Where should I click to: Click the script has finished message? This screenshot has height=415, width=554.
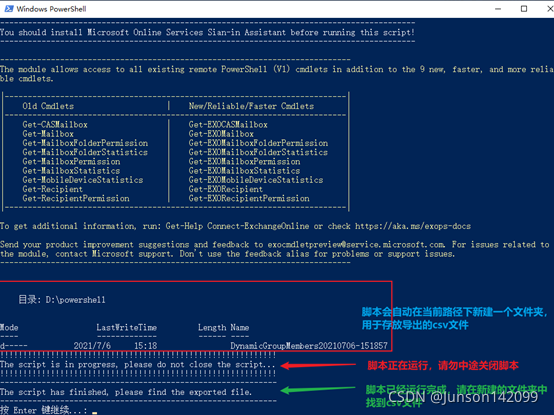point(126,392)
